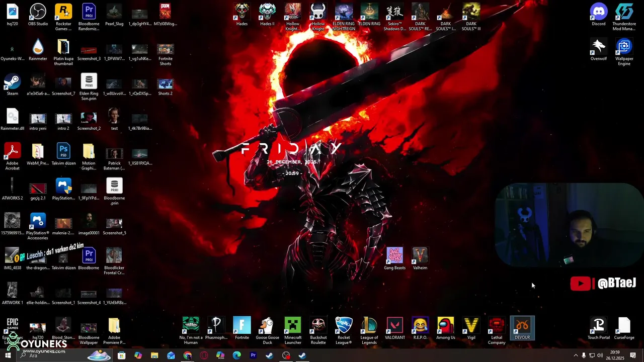Viewport: 644px width, 362px height.
Task: Launch the Hades desktop shortcut
Action: coord(242,15)
